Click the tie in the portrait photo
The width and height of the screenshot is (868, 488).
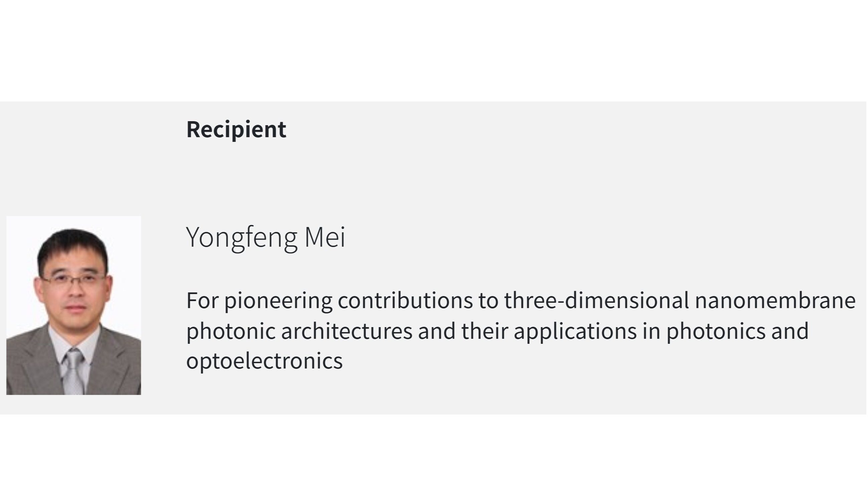coord(74,371)
